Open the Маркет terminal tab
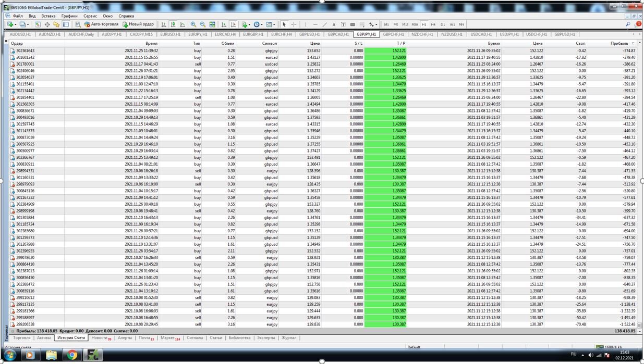The height and width of the screenshot is (364, 644). click(170, 338)
